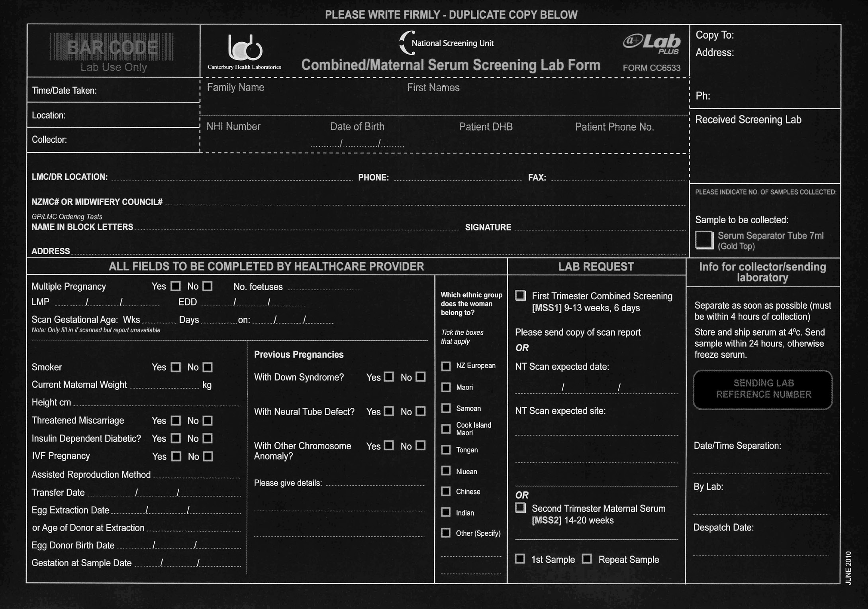The width and height of the screenshot is (868, 609).
Task: Check Multiple Pregnancy Yes box
Action: pos(176,286)
